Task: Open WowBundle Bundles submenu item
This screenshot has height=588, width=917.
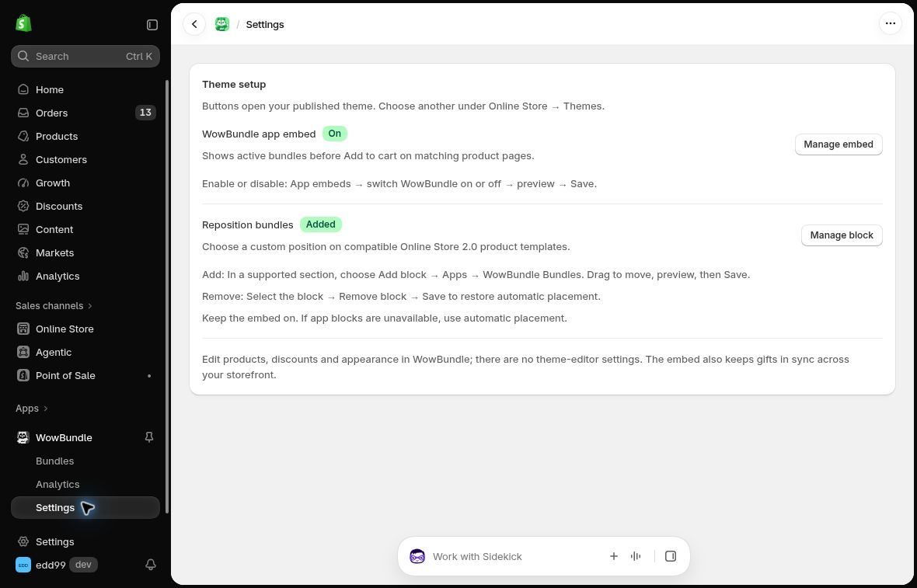Action: coord(85,461)
